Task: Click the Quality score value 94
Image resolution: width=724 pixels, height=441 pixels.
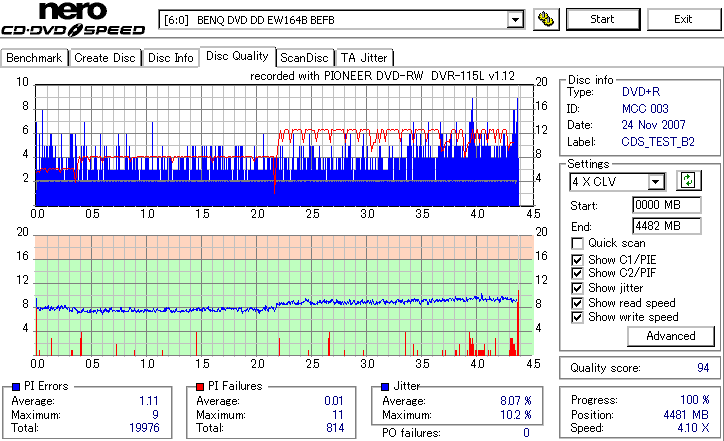Action: [703, 368]
